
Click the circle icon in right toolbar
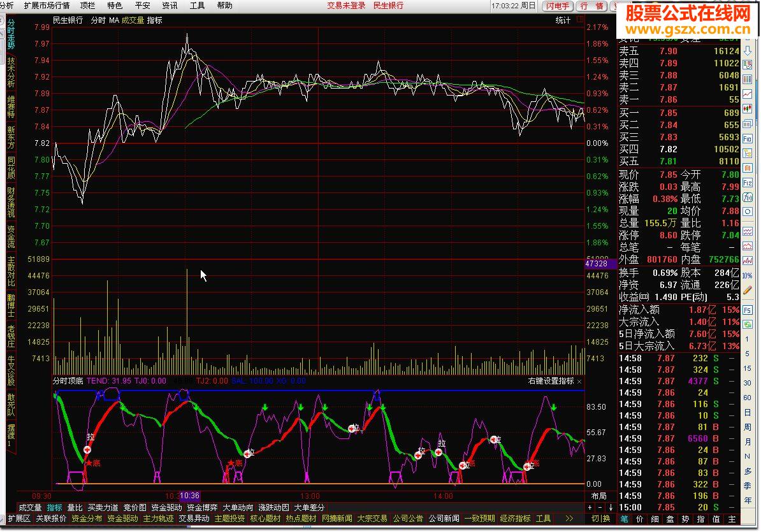tap(748, 212)
